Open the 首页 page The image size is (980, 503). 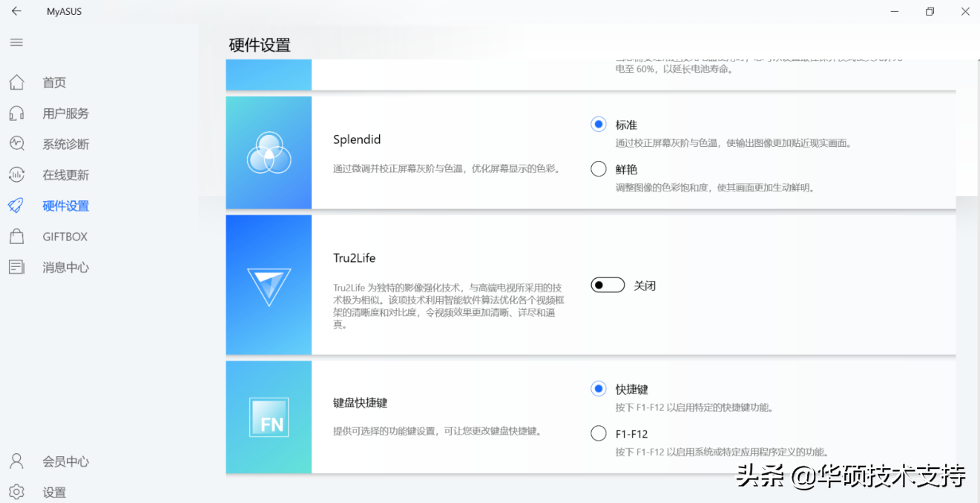(x=54, y=82)
